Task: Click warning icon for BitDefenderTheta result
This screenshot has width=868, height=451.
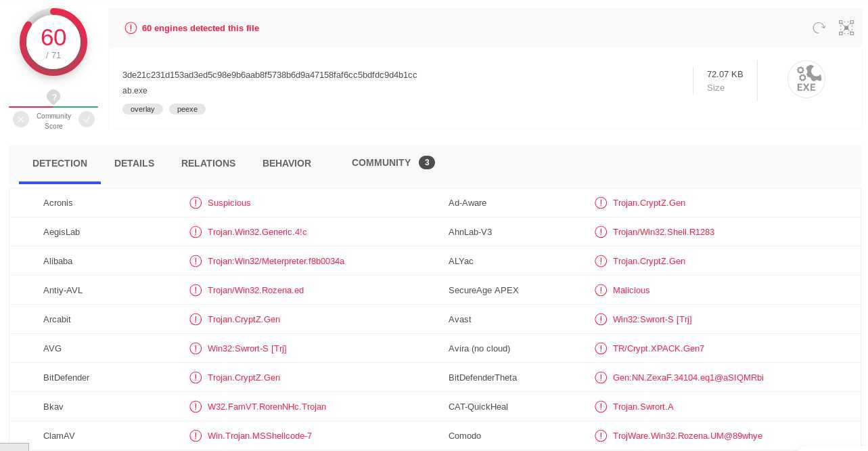Action: pos(601,378)
